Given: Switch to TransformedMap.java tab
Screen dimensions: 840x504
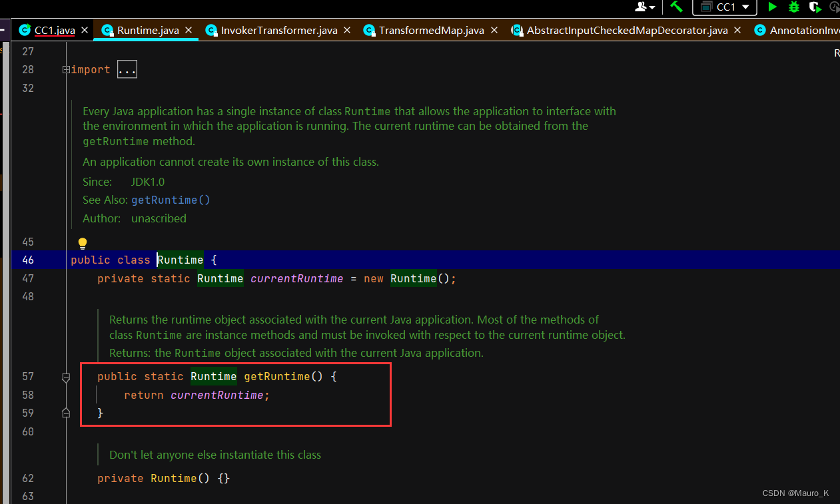Looking at the screenshot, I should click(x=432, y=30).
